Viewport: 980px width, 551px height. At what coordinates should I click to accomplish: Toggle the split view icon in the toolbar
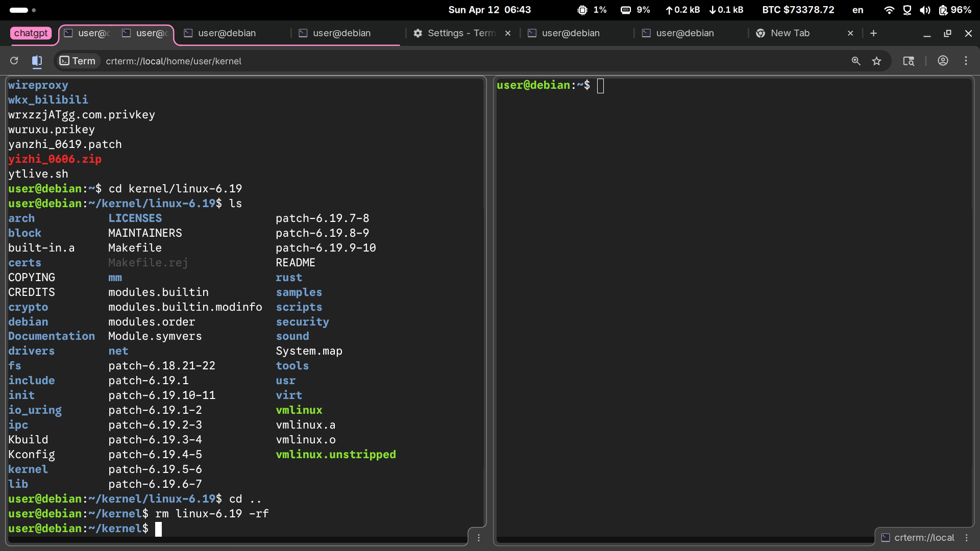pos(37,61)
